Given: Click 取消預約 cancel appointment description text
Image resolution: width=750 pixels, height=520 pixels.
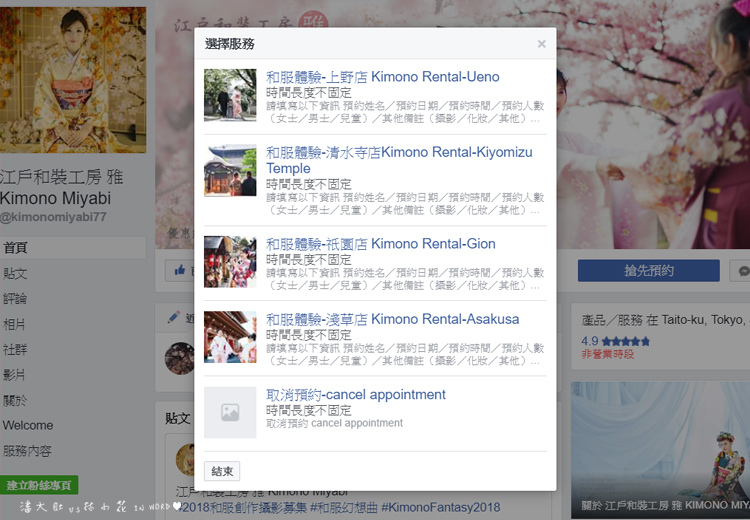Looking at the screenshot, I should click(x=334, y=423).
